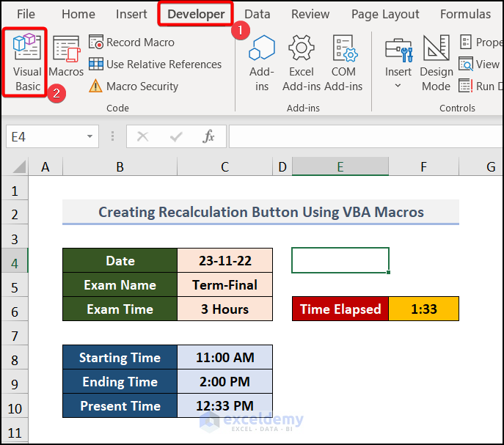Click into the formula bar

(x=366, y=136)
